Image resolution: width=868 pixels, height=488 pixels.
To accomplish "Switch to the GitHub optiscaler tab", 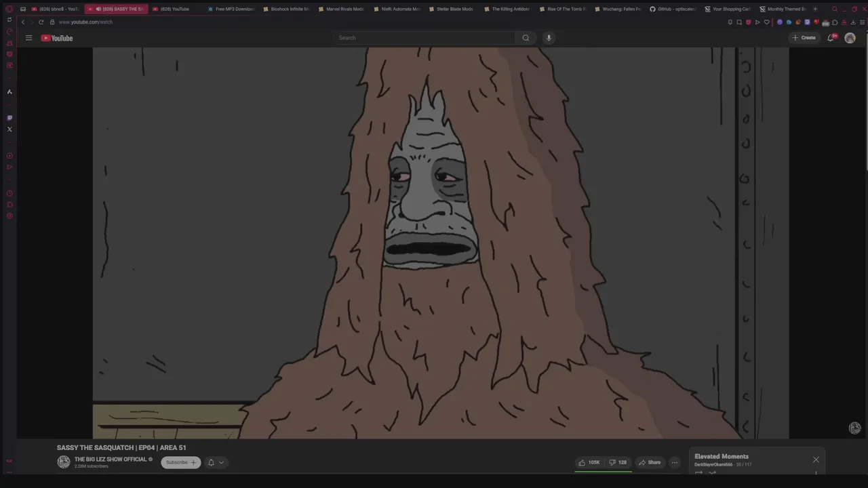I will tap(673, 9).
